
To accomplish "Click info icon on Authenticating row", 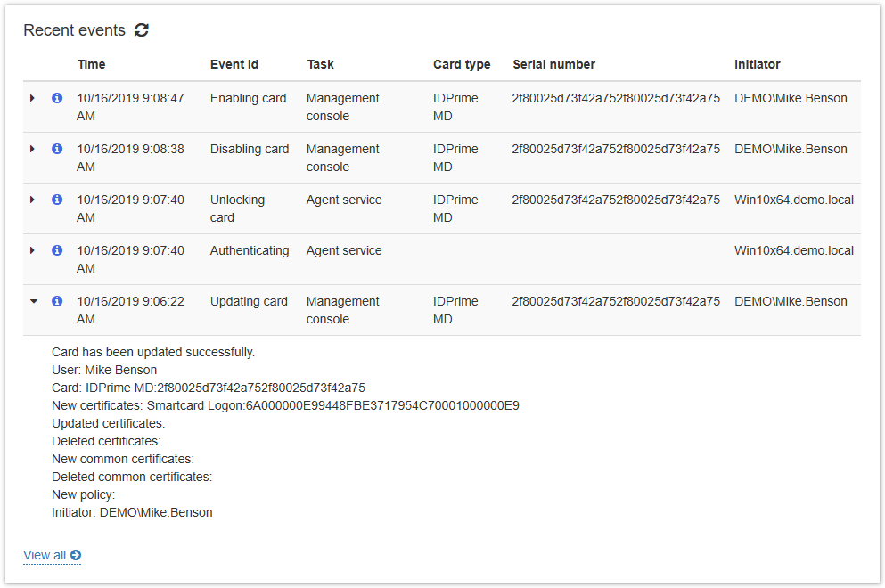I will point(57,250).
